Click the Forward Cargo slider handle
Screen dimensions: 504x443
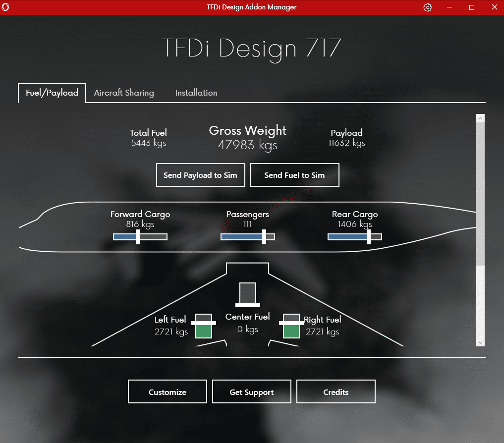138,237
